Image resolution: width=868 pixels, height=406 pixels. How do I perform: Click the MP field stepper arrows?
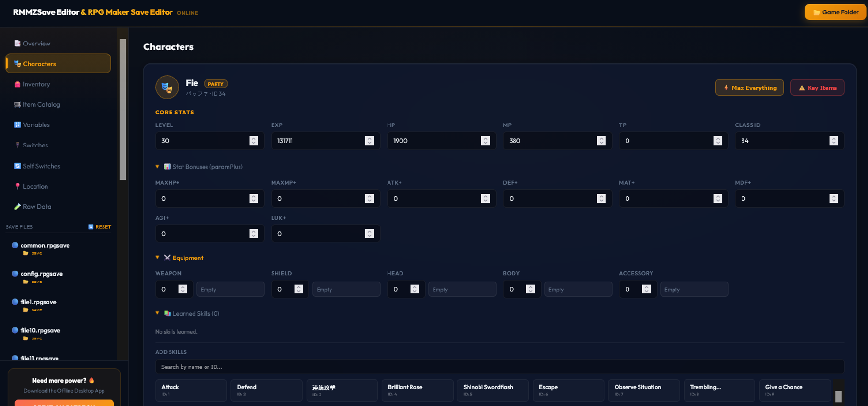point(601,141)
